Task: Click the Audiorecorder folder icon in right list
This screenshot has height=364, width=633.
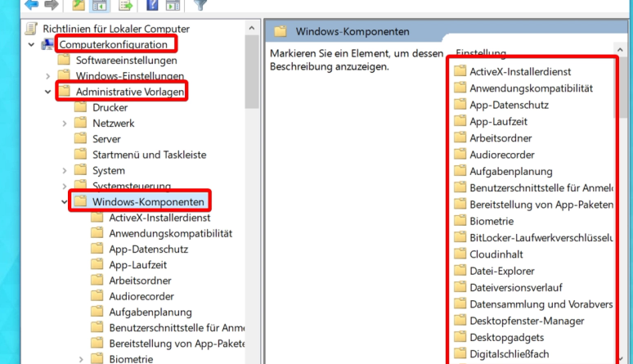Action: point(460,155)
